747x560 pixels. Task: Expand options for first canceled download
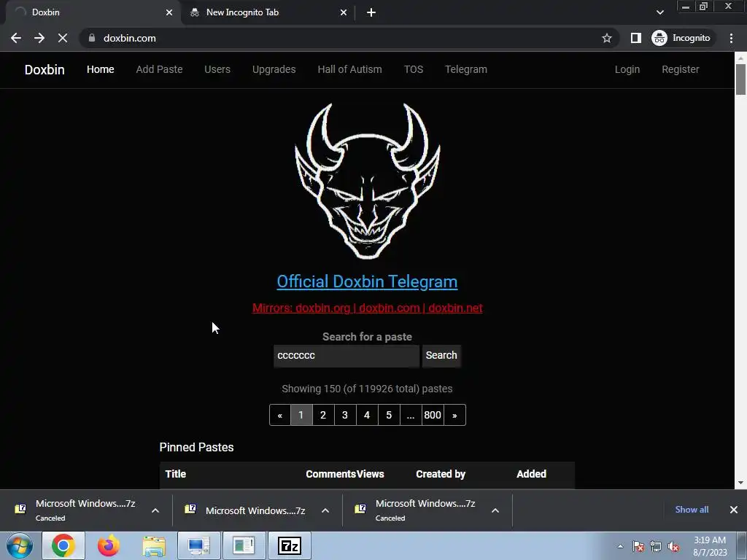pyautogui.click(x=155, y=510)
